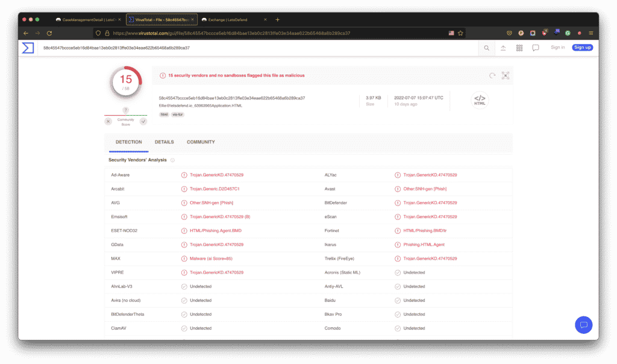
Task: Click the community score question mark
Action: pos(125,110)
